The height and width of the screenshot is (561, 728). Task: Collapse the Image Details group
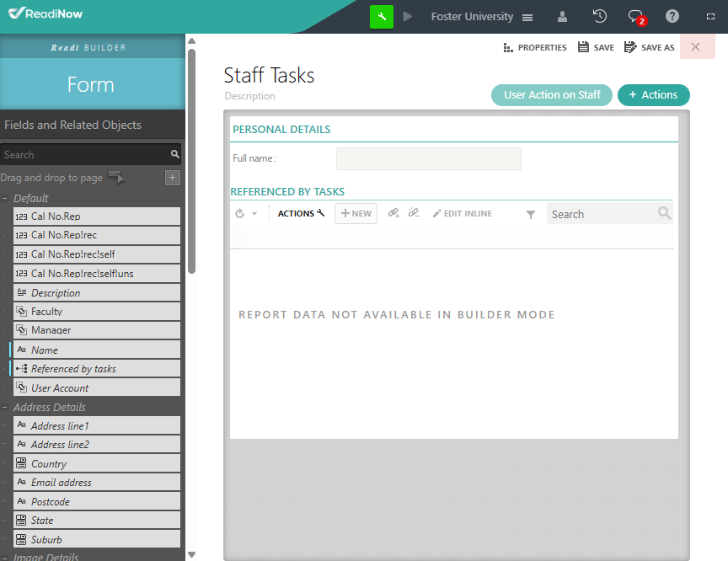[5, 558]
